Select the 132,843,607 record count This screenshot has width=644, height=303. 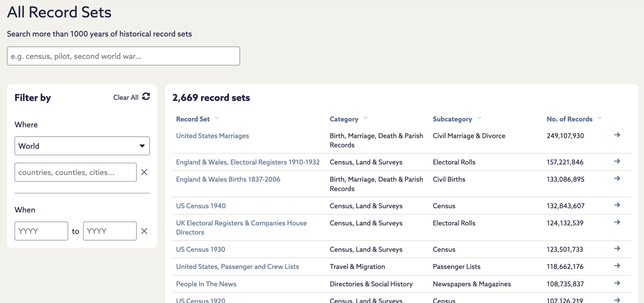566,206
